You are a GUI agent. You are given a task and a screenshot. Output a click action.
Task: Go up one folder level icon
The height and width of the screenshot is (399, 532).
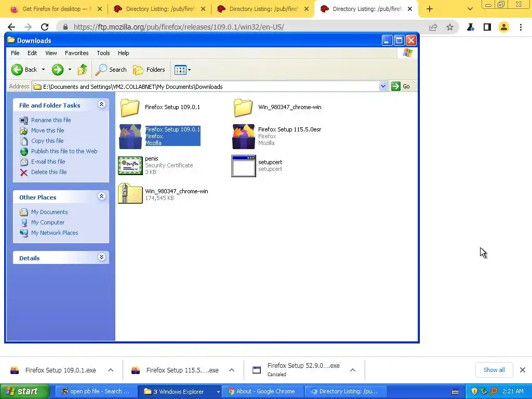83,70
